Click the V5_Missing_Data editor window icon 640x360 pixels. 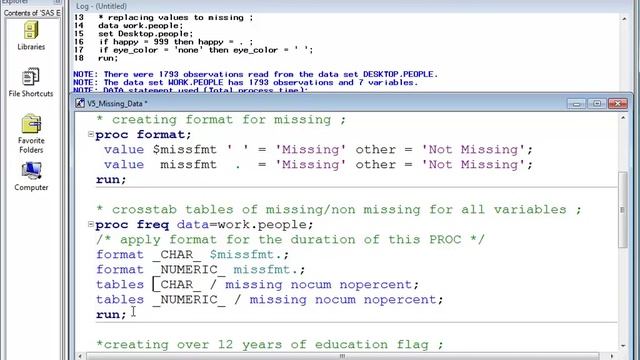[x=80, y=103]
